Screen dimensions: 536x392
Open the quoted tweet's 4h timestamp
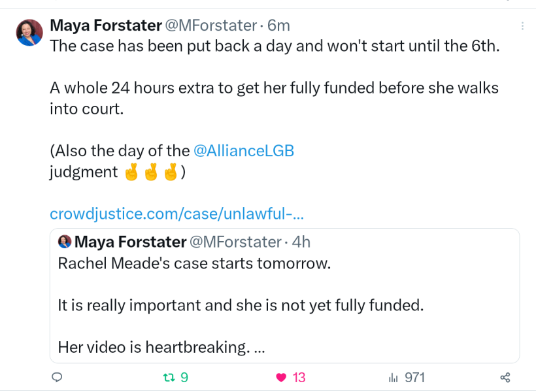pos(301,242)
